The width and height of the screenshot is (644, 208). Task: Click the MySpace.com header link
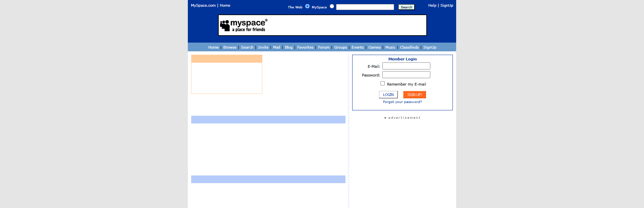[x=203, y=5]
